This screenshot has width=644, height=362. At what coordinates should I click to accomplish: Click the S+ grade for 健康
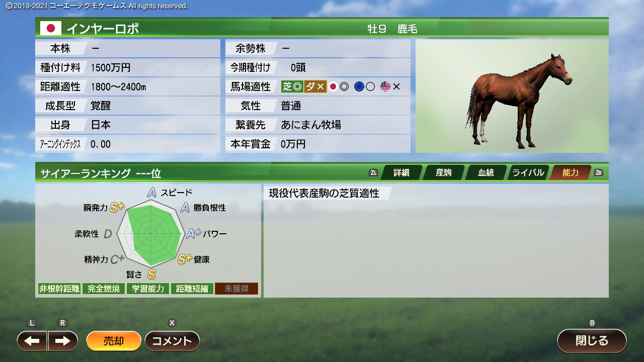click(185, 259)
